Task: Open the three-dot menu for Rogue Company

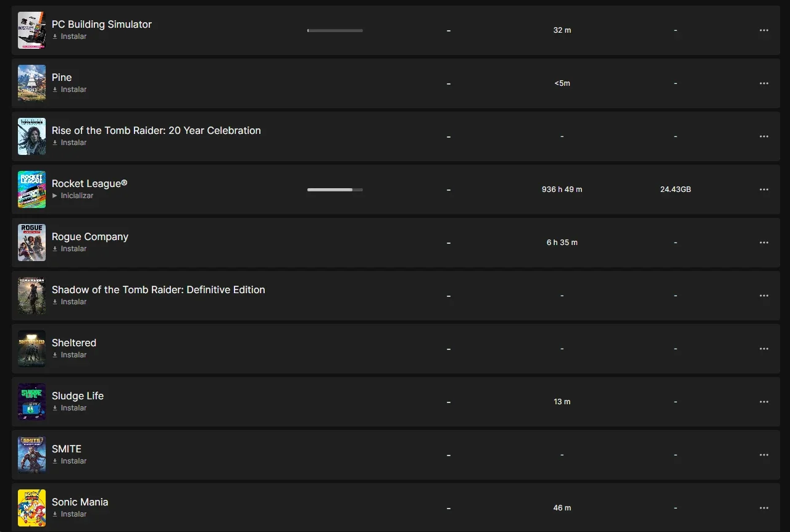Action: tap(764, 243)
